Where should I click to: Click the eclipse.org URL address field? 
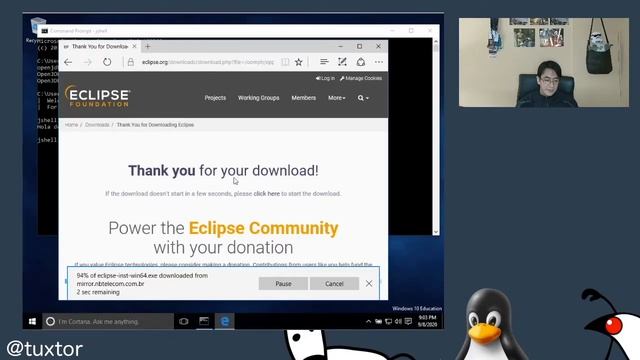pyautogui.click(x=208, y=62)
